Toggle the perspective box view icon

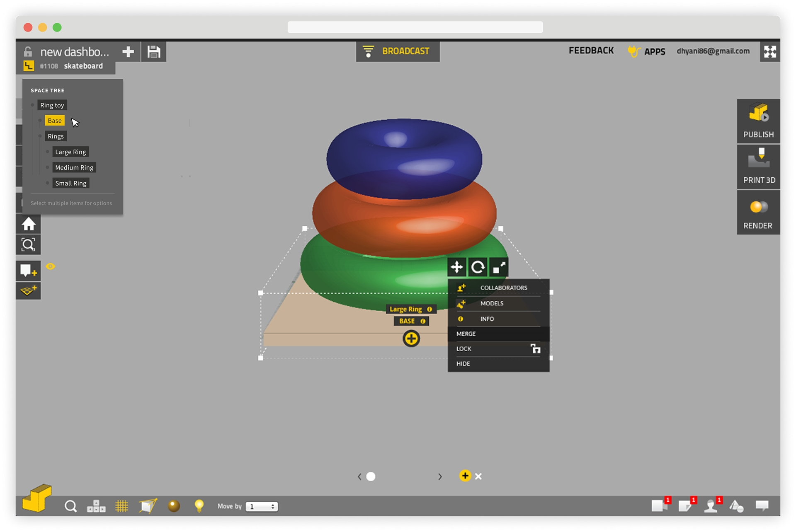point(148,506)
